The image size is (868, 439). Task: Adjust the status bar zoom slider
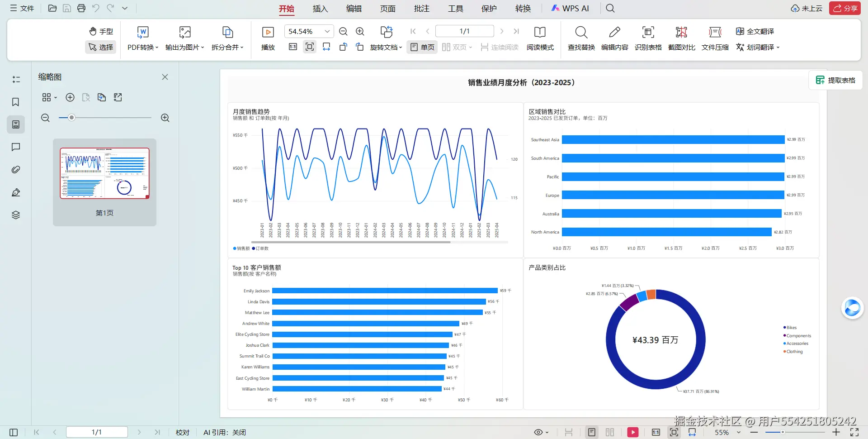coord(783,432)
